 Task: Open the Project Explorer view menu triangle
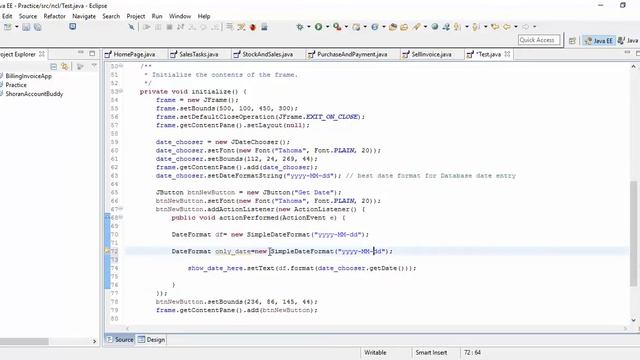[x=94, y=66]
